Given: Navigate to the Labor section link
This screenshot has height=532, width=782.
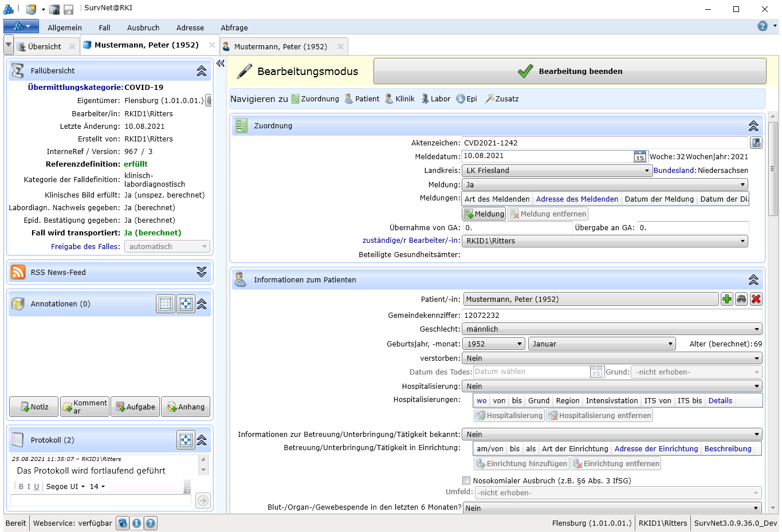Looking at the screenshot, I should (x=436, y=99).
